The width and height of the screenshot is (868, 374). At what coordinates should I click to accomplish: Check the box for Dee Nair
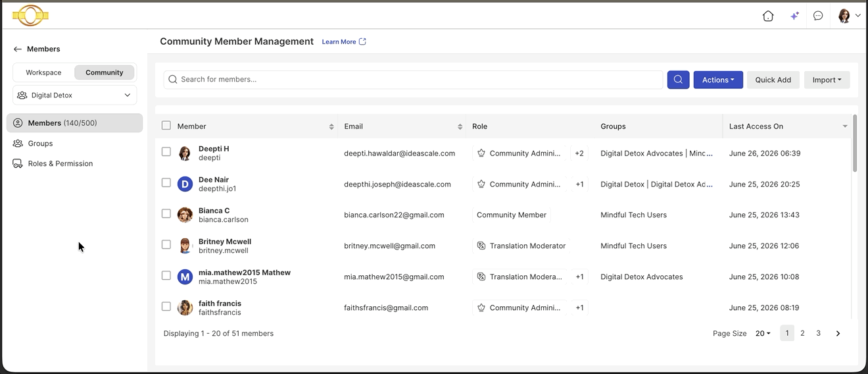pos(166,182)
